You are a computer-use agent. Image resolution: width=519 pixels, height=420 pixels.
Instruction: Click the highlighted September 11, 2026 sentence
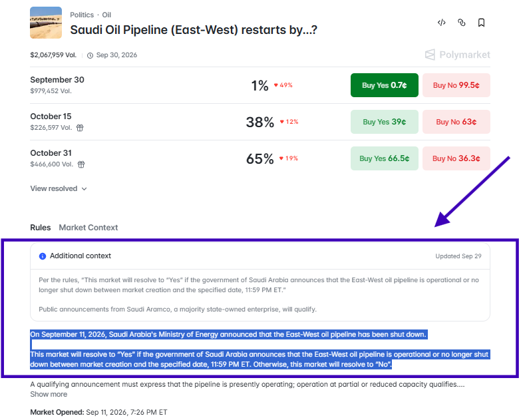tap(228, 334)
